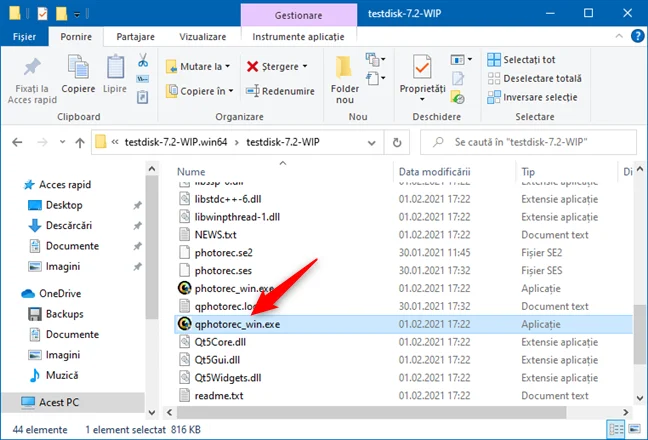Image resolution: width=648 pixels, height=440 pixels.
Task: Expand Ștergere dropdown arrow
Action: (305, 67)
